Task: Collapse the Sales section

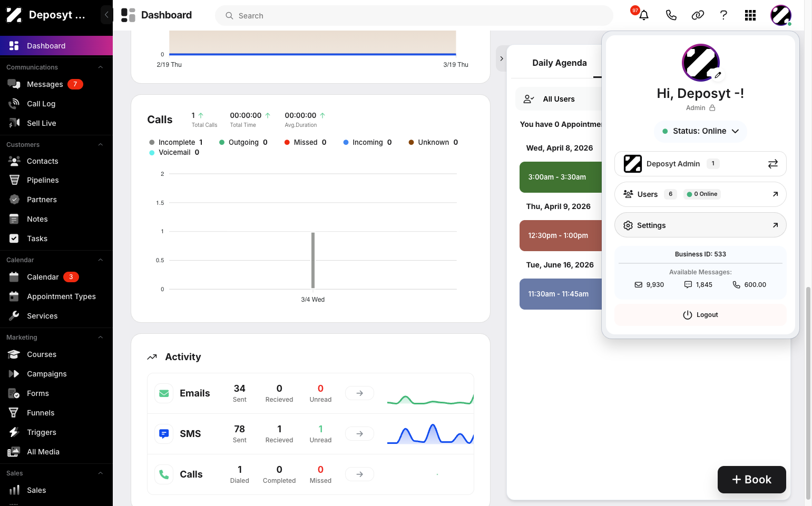Action: click(x=101, y=473)
